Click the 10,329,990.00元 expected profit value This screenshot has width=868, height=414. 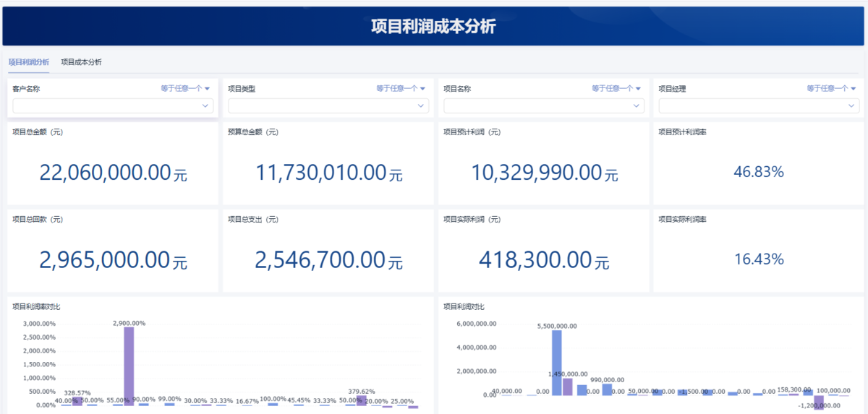pyautogui.click(x=545, y=173)
